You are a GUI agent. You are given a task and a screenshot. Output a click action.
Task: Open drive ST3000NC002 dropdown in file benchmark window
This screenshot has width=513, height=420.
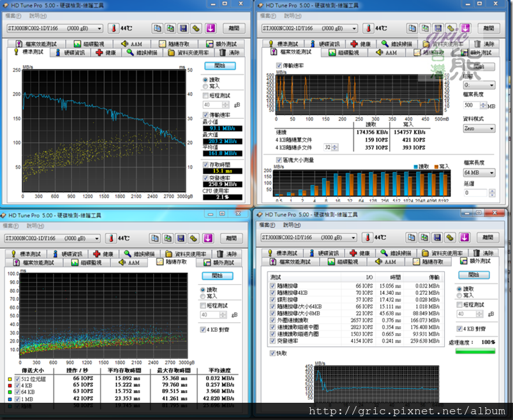click(x=309, y=29)
